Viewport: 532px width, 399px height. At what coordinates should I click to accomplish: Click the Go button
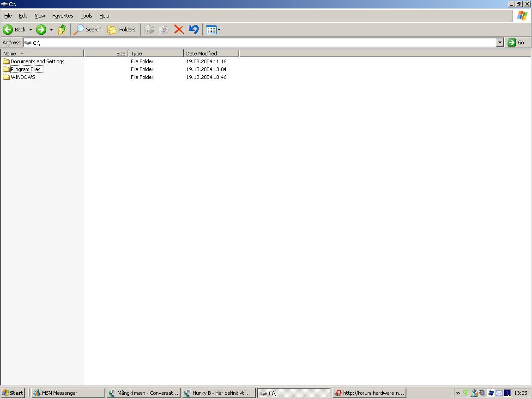[516, 42]
